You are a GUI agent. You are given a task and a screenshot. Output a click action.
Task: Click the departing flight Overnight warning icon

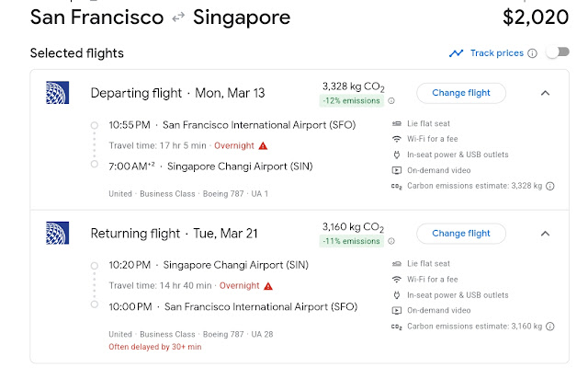coord(263,145)
